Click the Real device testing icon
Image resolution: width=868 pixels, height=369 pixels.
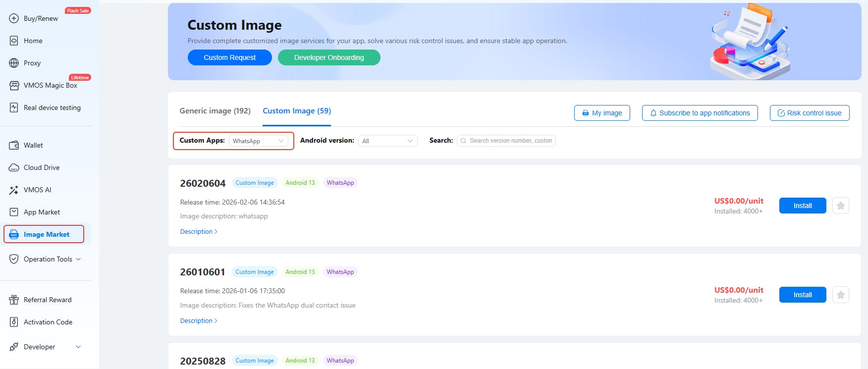pyautogui.click(x=14, y=107)
